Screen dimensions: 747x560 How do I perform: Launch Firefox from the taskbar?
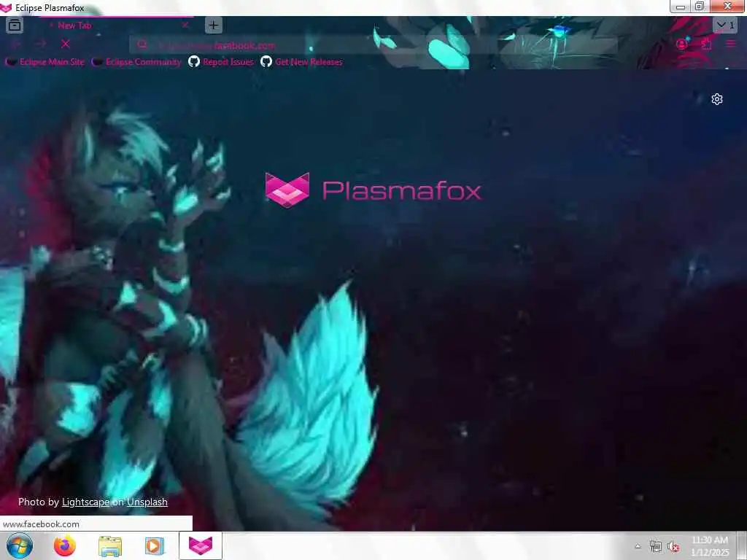(x=65, y=545)
